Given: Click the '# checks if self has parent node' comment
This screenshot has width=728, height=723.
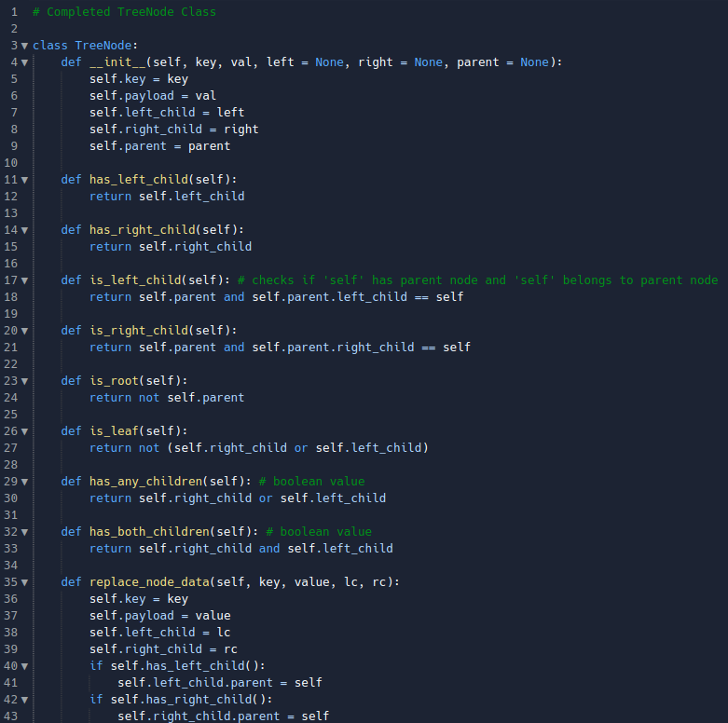Looking at the screenshot, I should coord(478,280).
